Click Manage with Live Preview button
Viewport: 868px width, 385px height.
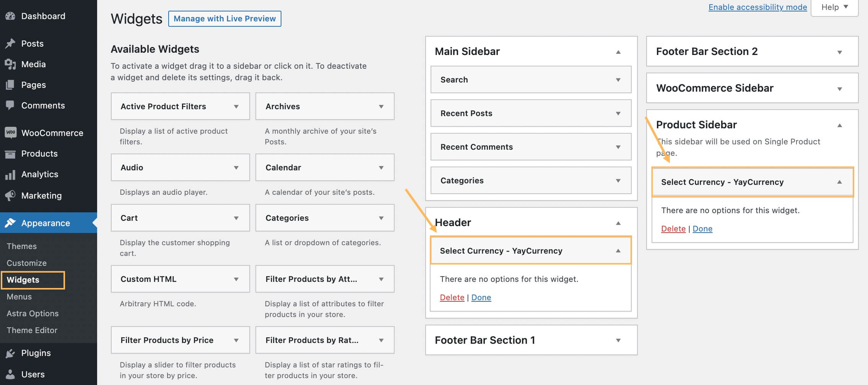225,19
